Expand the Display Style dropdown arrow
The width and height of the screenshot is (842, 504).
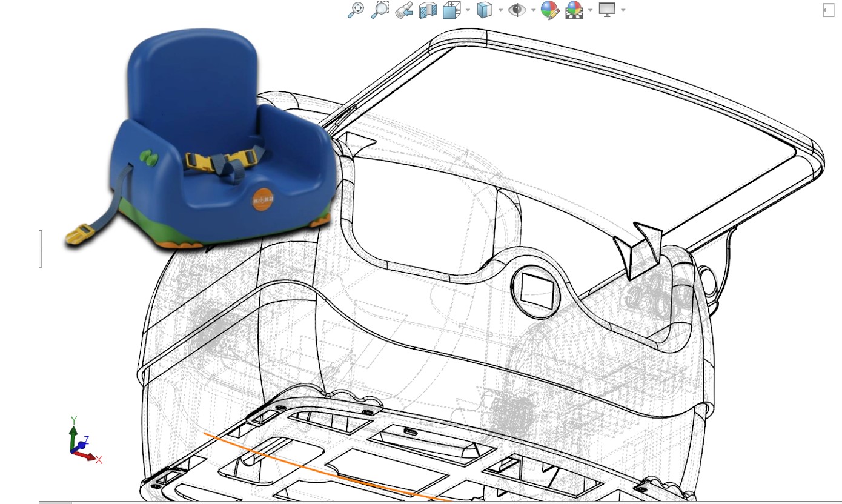(x=500, y=10)
